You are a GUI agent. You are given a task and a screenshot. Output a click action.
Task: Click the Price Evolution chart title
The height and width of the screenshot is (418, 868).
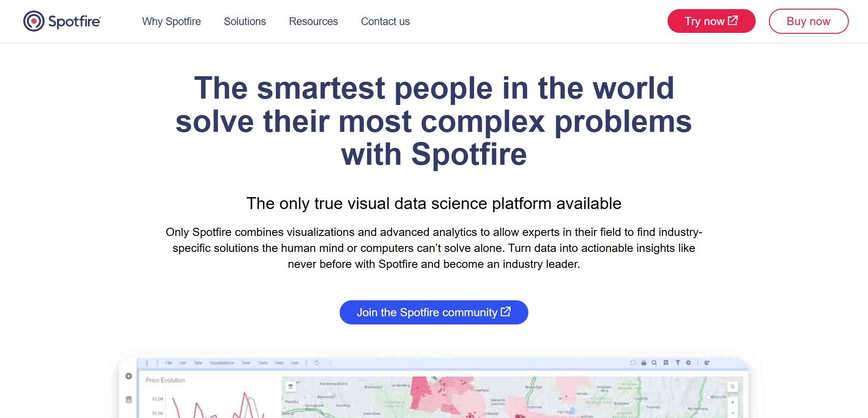[165, 380]
